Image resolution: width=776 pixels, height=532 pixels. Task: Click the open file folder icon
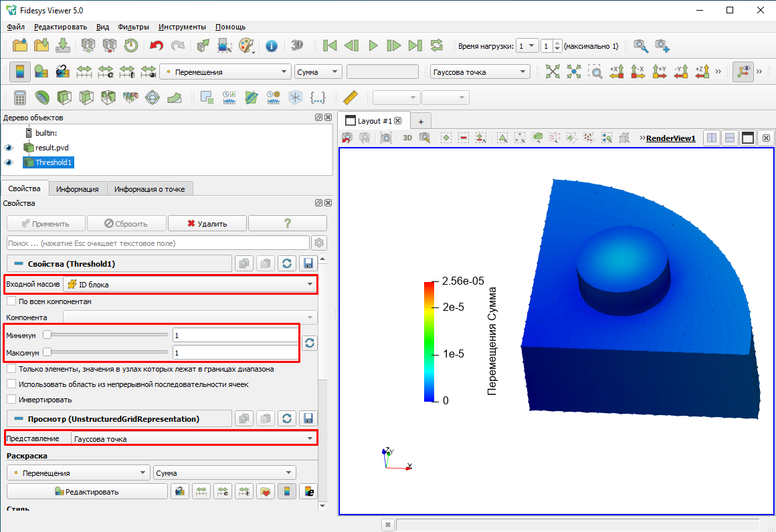pyautogui.click(x=20, y=45)
